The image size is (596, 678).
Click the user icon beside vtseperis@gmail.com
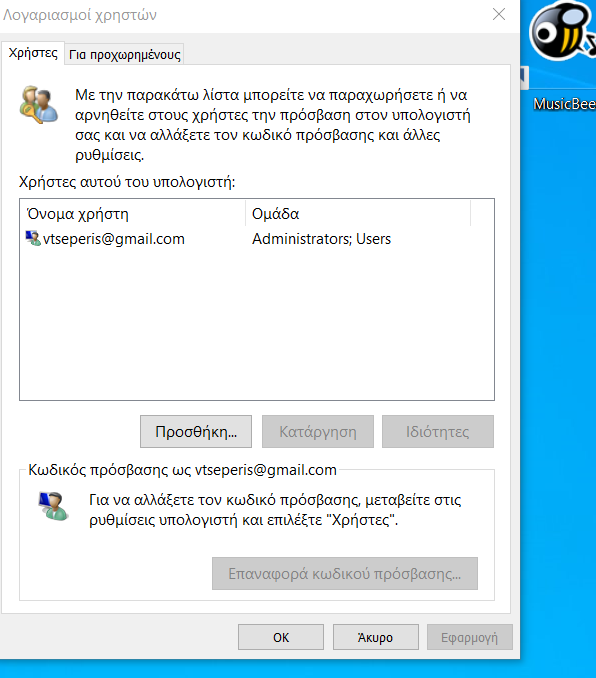click(33, 238)
